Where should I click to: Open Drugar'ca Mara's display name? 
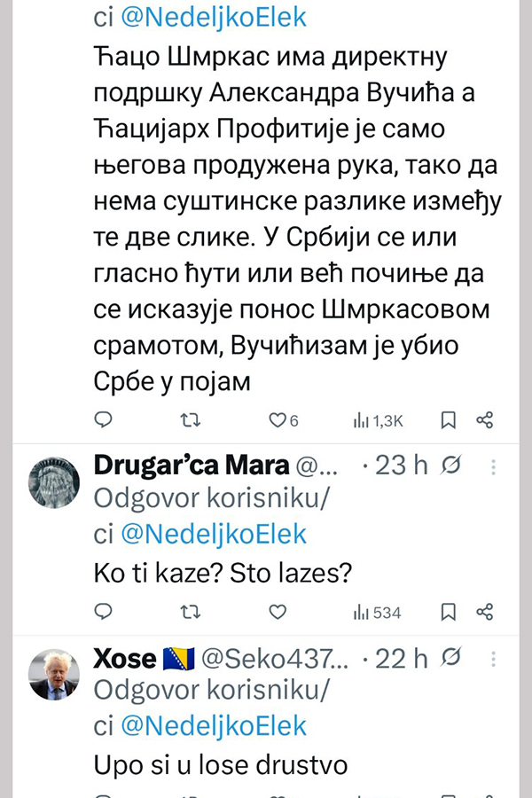coord(192,465)
